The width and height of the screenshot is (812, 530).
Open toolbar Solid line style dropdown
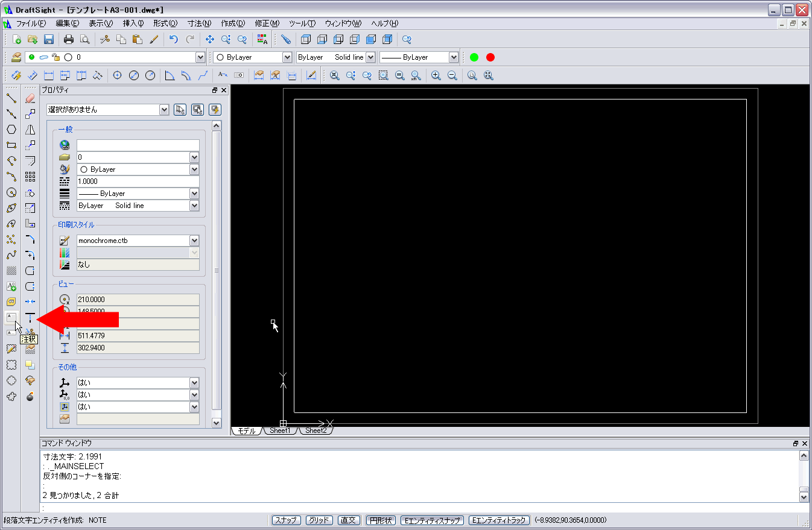pos(370,57)
